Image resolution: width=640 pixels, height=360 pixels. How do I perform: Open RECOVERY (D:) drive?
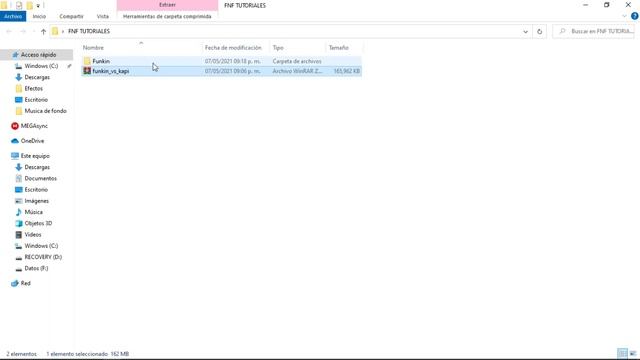43,257
